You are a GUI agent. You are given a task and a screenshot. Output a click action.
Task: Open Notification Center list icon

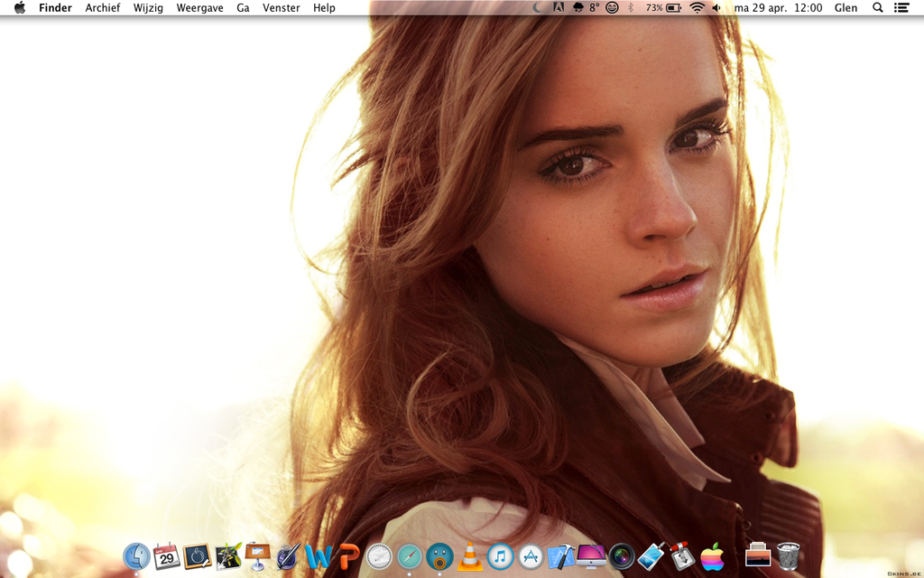coord(901,8)
